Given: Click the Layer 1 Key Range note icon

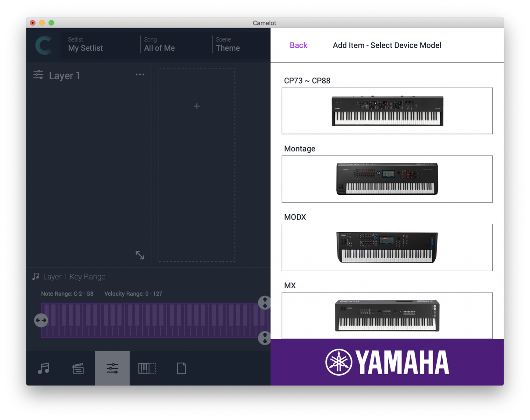Looking at the screenshot, I should [x=36, y=277].
